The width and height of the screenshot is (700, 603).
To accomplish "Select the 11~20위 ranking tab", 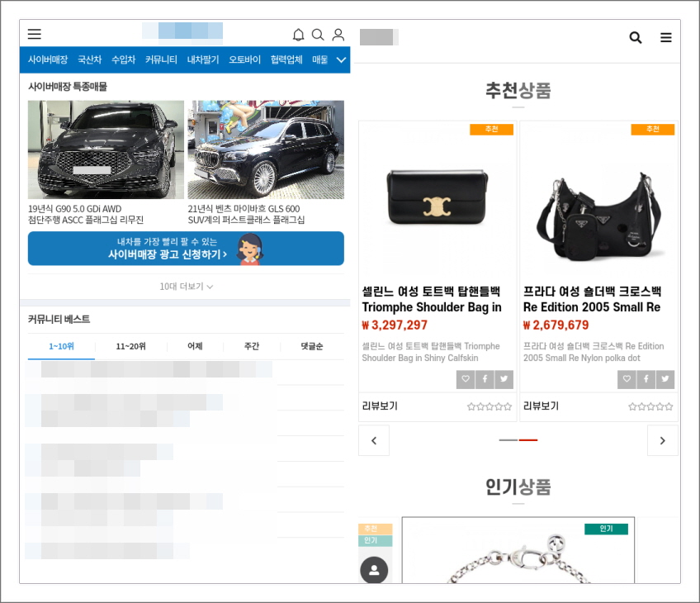I will click(130, 346).
